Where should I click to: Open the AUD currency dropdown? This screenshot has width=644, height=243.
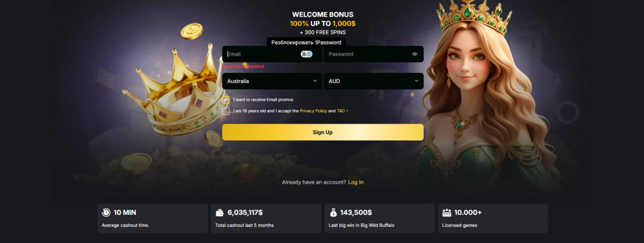click(x=373, y=81)
